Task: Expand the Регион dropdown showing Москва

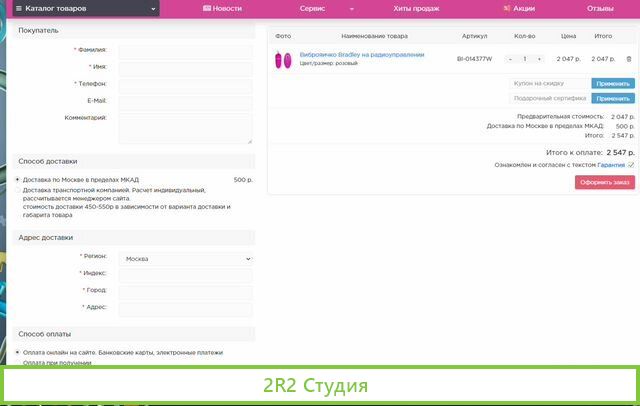Action: (x=185, y=258)
